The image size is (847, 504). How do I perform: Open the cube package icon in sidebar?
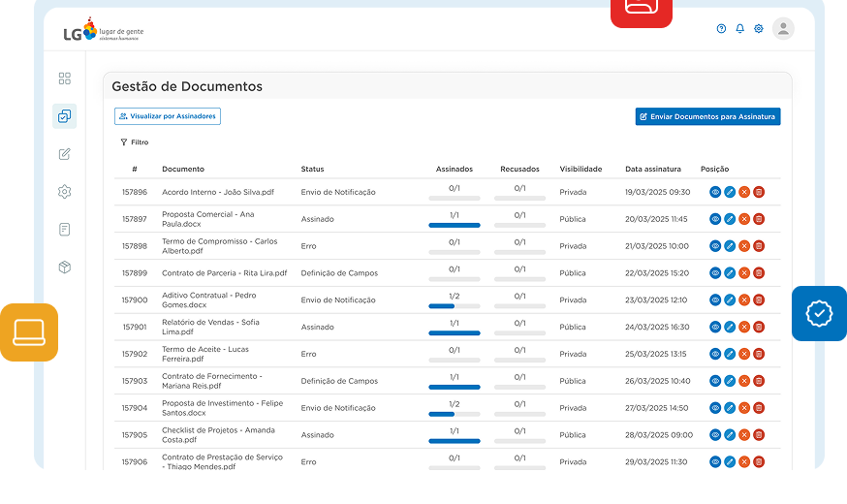pos(65,268)
